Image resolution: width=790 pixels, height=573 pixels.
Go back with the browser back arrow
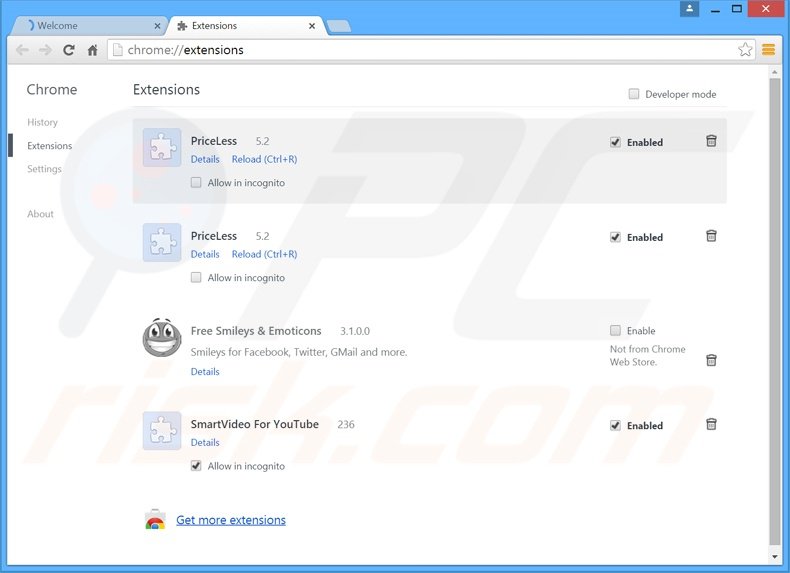click(22, 50)
